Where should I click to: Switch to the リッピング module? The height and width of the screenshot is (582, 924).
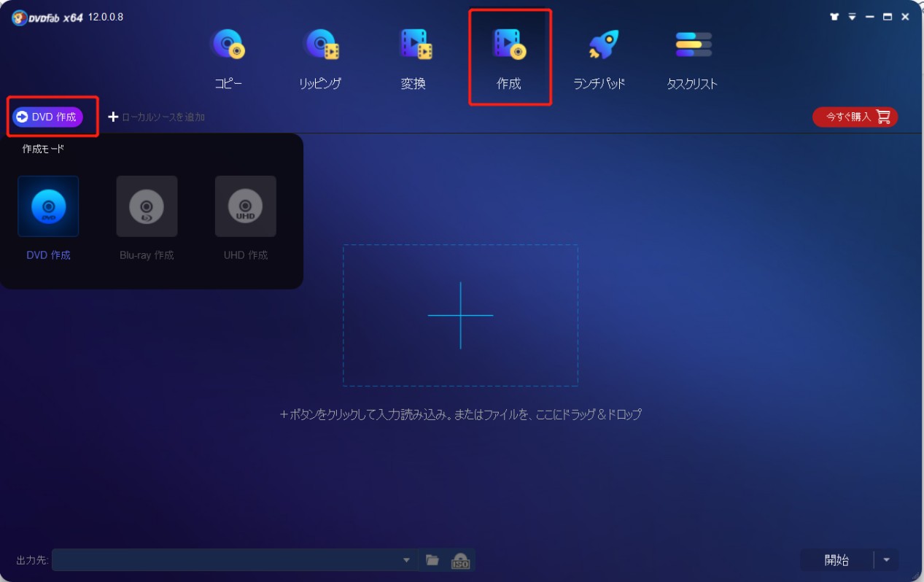point(320,58)
